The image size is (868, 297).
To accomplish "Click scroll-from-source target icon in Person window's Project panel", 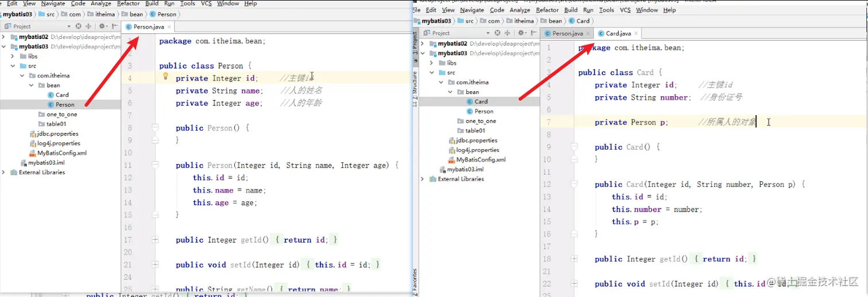I will coord(79,26).
